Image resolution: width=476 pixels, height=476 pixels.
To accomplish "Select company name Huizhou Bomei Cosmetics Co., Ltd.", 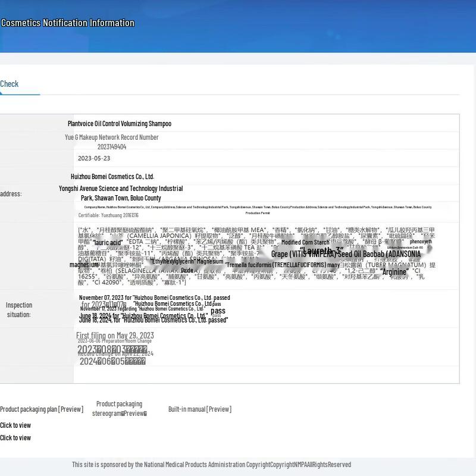I will point(112,176).
